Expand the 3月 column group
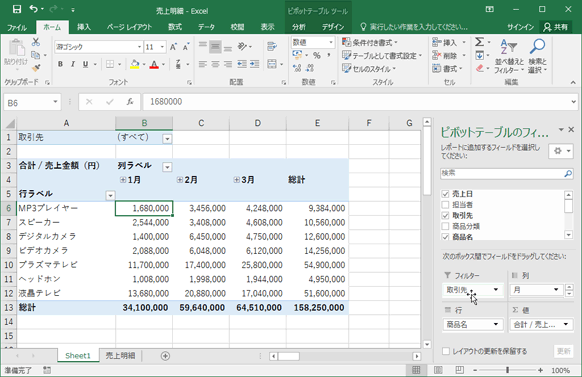Screen dimensions: 582x377 [236, 180]
